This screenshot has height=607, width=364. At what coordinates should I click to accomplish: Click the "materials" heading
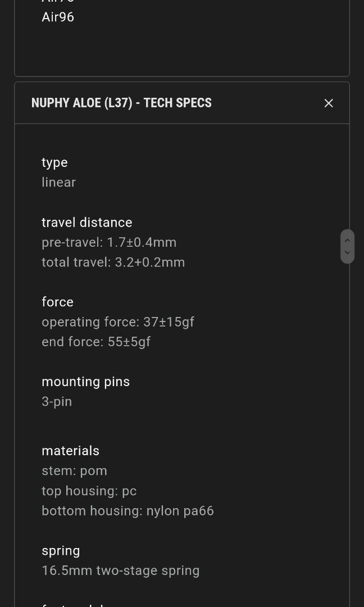pyautogui.click(x=70, y=451)
